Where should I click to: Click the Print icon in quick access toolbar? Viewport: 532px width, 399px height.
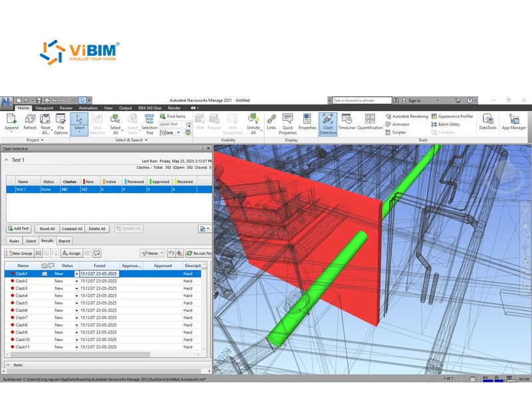[x=47, y=100]
